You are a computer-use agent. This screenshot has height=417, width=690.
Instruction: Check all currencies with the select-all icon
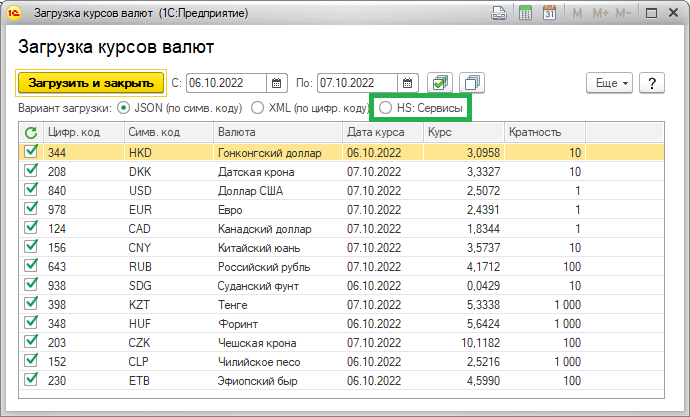(440, 83)
